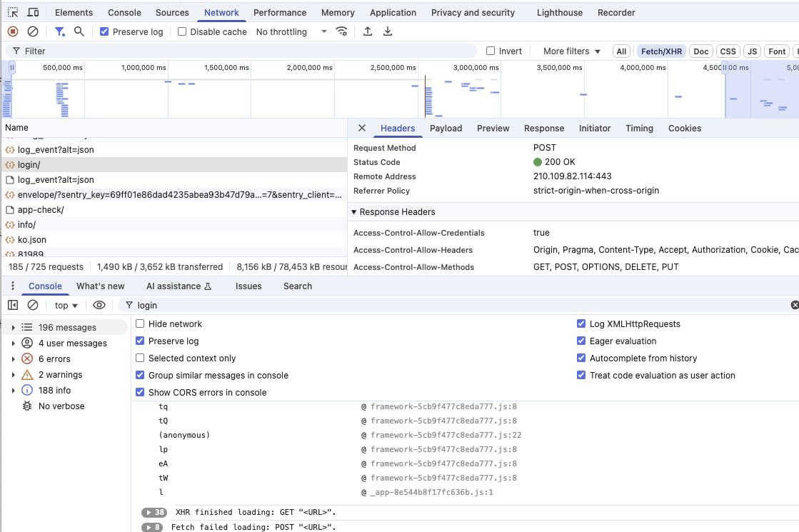
Task: Open the Issues drawer tab
Action: click(x=248, y=286)
